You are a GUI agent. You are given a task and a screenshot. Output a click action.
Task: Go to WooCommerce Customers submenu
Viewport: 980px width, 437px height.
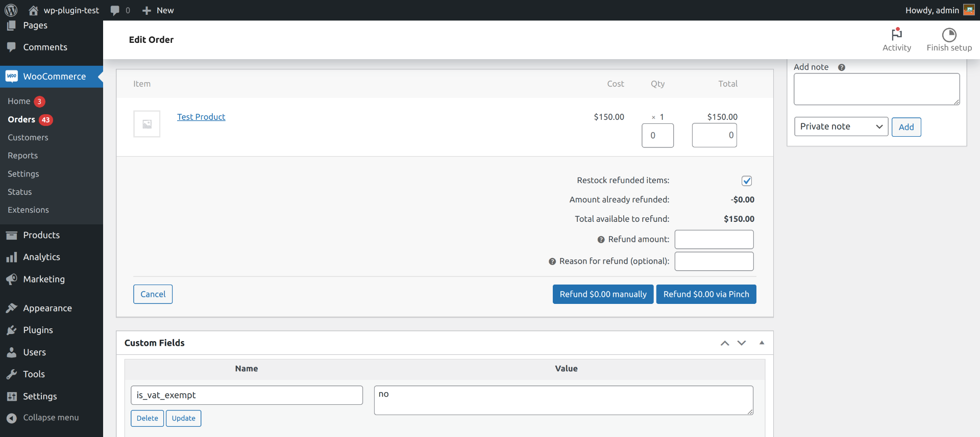pyautogui.click(x=28, y=138)
